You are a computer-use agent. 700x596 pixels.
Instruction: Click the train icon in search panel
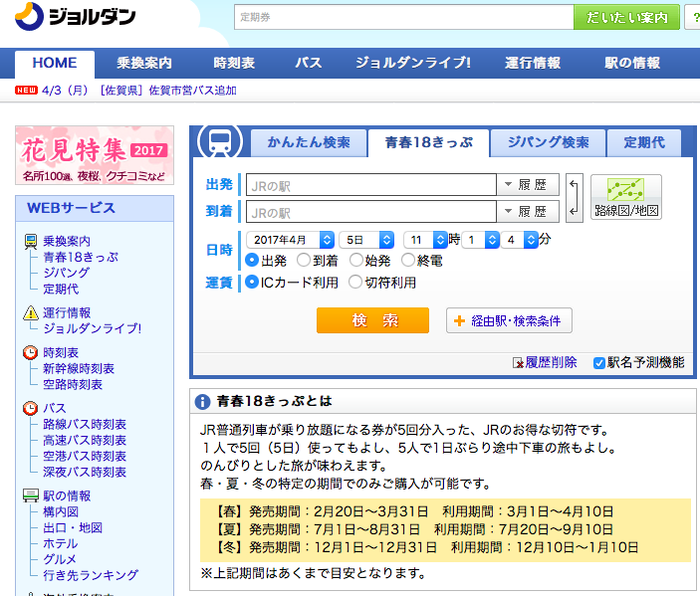[220, 142]
